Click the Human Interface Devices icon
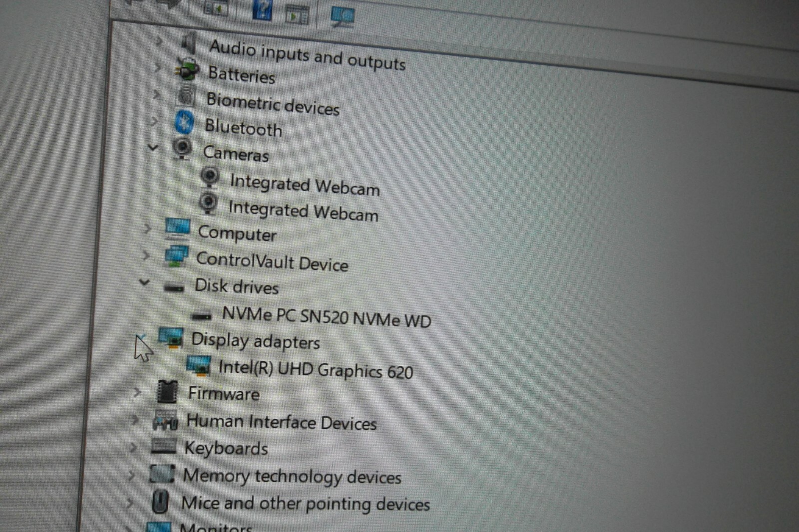Image resolution: width=799 pixels, height=532 pixels. [x=165, y=420]
